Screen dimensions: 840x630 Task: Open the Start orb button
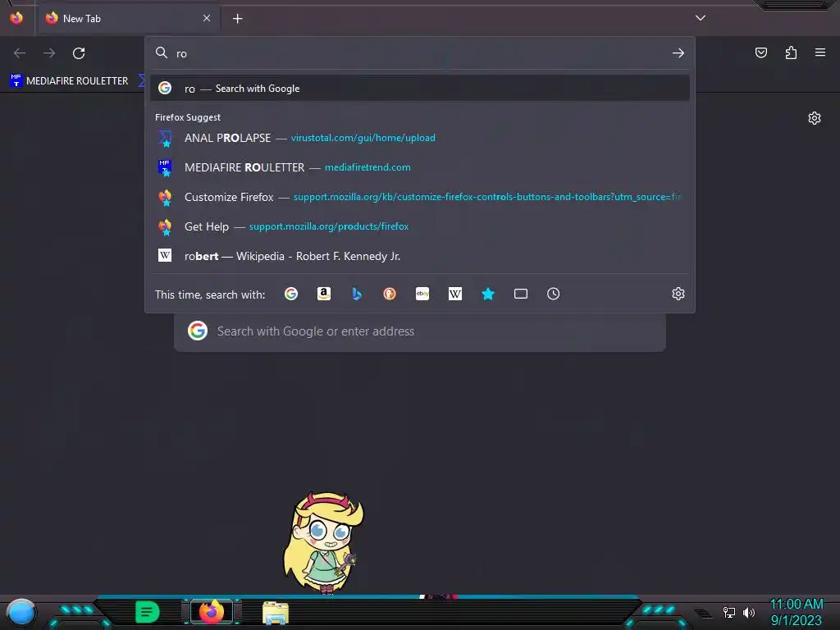21,613
